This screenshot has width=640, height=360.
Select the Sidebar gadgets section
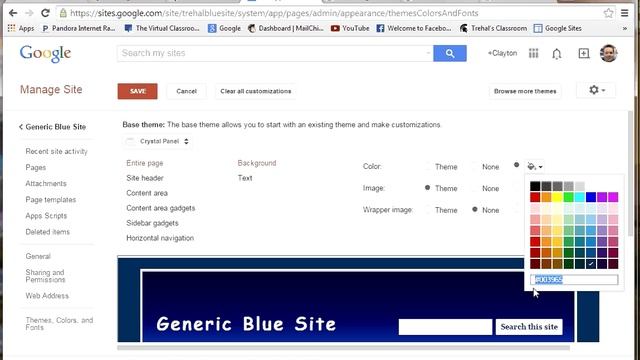pyautogui.click(x=152, y=223)
